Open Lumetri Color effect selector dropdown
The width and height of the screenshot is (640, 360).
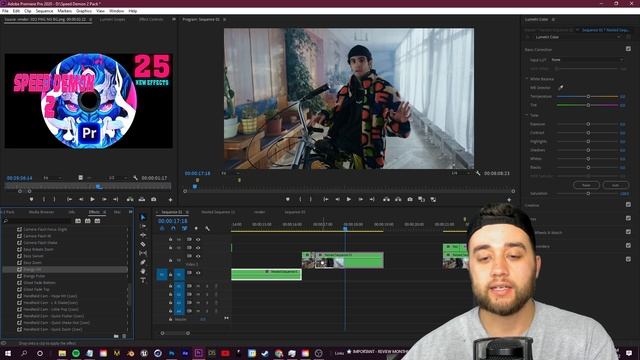coord(577,37)
